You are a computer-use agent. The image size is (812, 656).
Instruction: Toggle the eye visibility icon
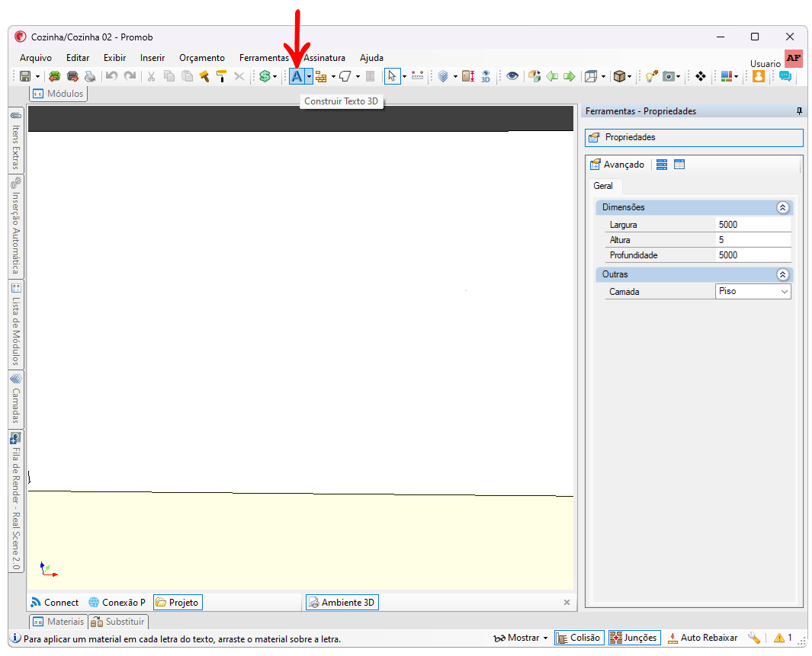(512, 76)
